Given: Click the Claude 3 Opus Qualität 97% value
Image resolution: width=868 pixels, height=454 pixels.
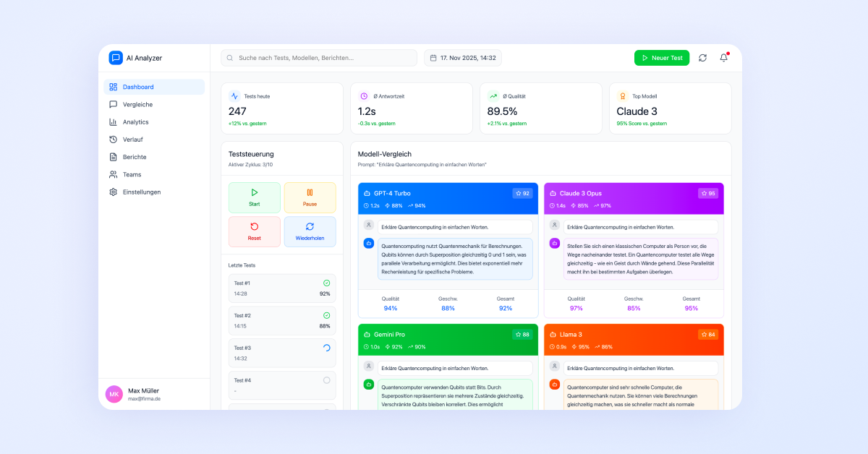Looking at the screenshot, I should [576, 308].
